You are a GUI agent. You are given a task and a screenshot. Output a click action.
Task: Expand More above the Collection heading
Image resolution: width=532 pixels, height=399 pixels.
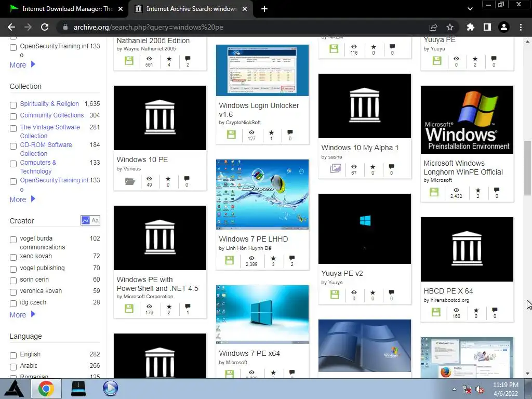[22, 65]
